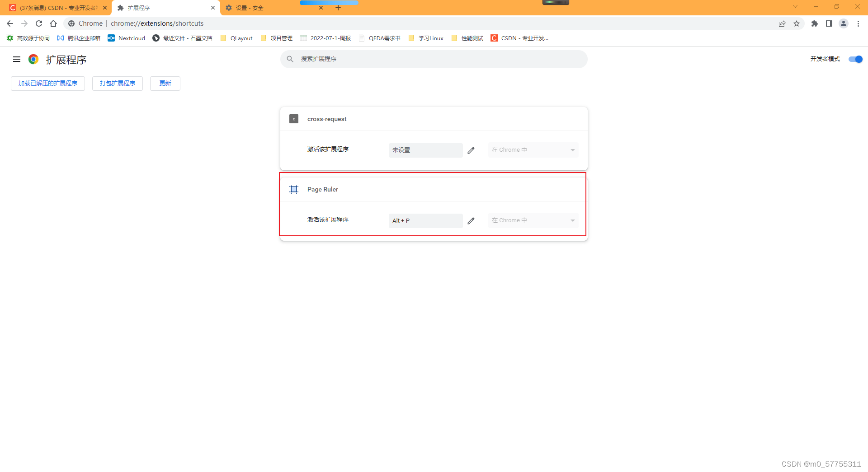Click the home button icon
The width and height of the screenshot is (868, 472).
click(x=53, y=23)
